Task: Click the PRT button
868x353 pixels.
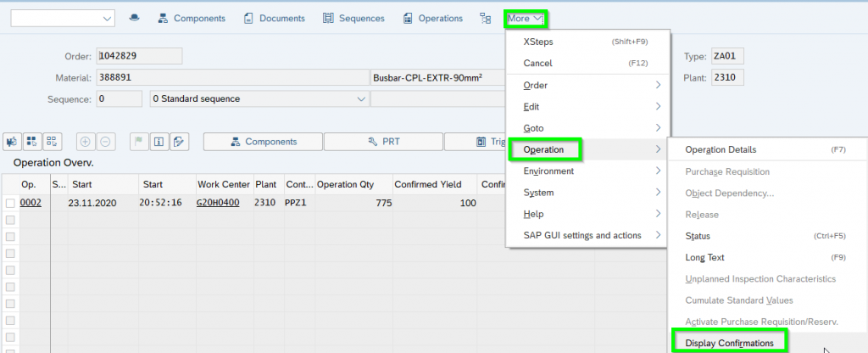Action: pyautogui.click(x=383, y=142)
